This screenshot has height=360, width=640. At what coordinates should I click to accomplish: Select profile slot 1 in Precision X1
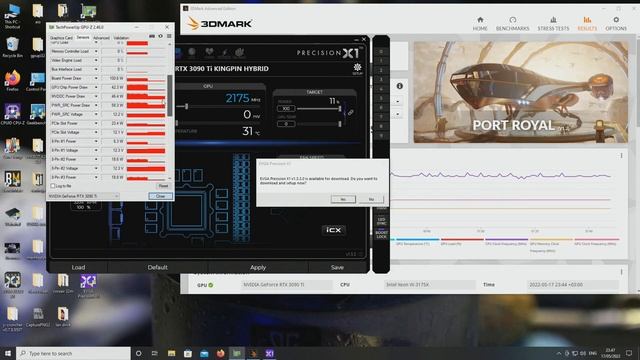pyautogui.click(x=381, y=61)
